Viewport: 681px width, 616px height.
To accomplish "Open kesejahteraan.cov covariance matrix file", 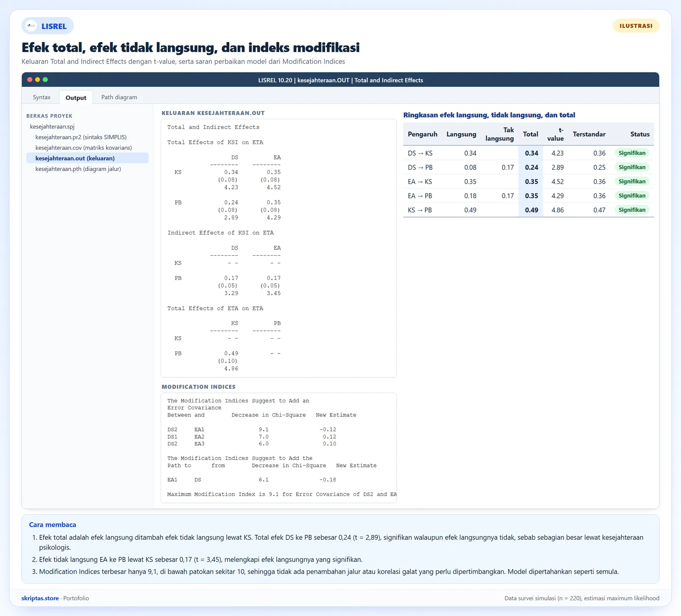I will pyautogui.click(x=83, y=148).
